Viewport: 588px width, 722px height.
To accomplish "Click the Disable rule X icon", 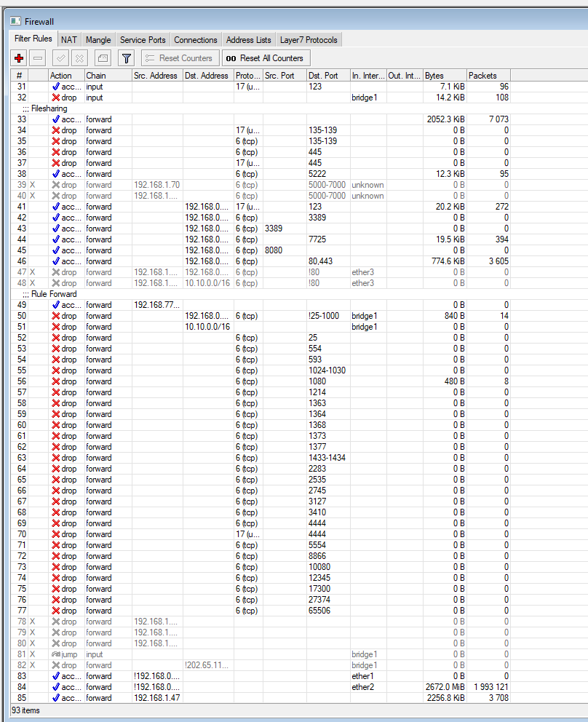I will click(x=80, y=58).
